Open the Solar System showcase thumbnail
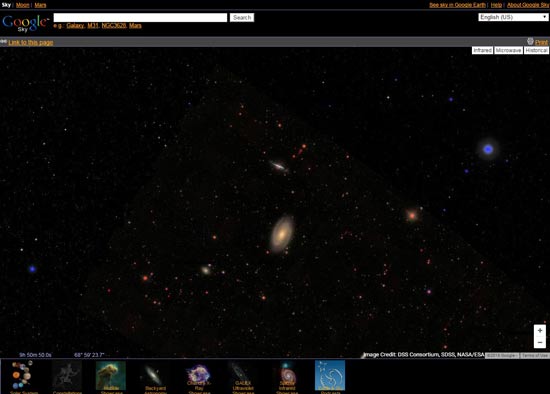Viewport: 550px width, 394px height. point(22,375)
